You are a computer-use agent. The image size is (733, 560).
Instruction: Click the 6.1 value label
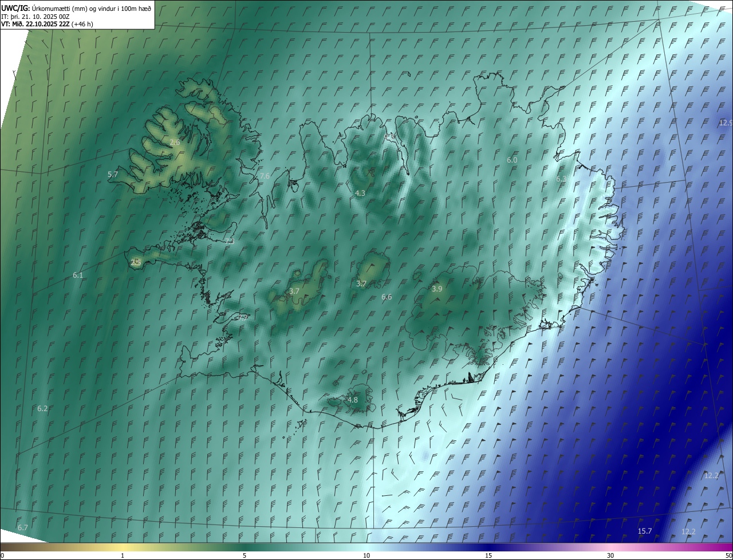point(78,275)
